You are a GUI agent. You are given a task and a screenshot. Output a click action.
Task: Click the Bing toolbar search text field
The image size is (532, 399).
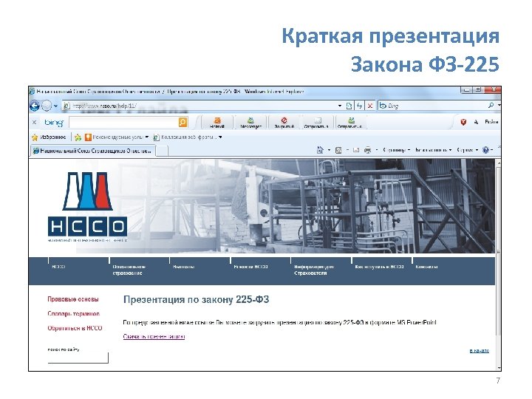(124, 122)
